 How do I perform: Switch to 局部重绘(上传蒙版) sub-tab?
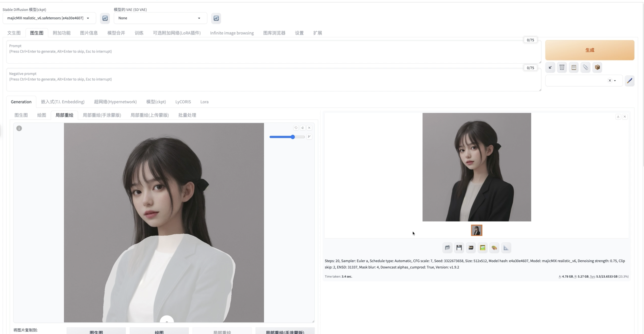click(x=150, y=115)
